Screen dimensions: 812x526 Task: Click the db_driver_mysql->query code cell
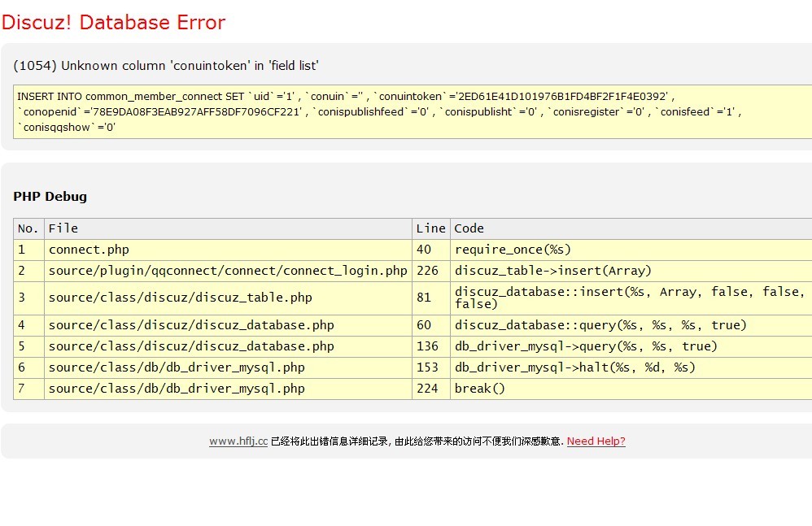[631, 346]
